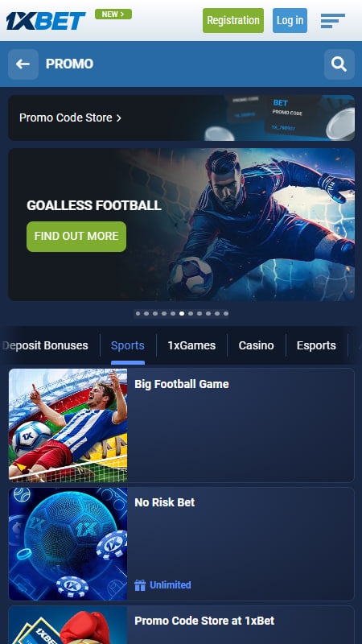This screenshot has height=644, width=362.
Task: Click the 1XBET logo
Action: [x=46, y=21]
